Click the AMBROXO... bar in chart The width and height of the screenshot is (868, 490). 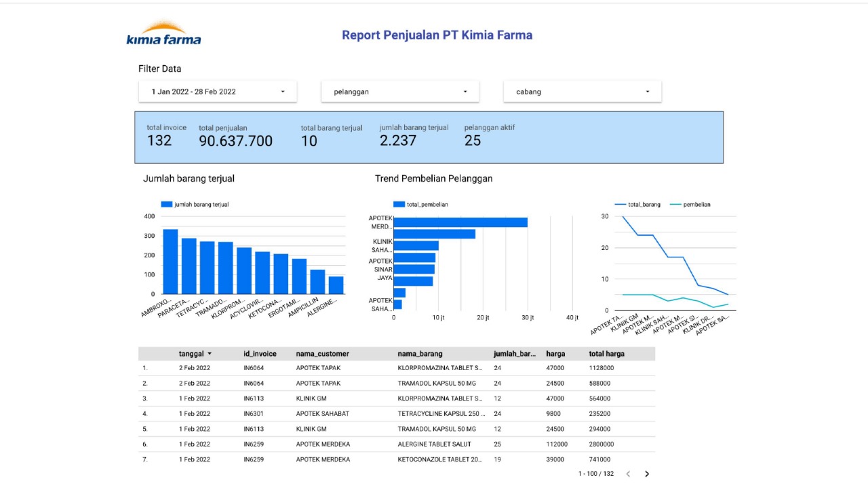coord(170,262)
